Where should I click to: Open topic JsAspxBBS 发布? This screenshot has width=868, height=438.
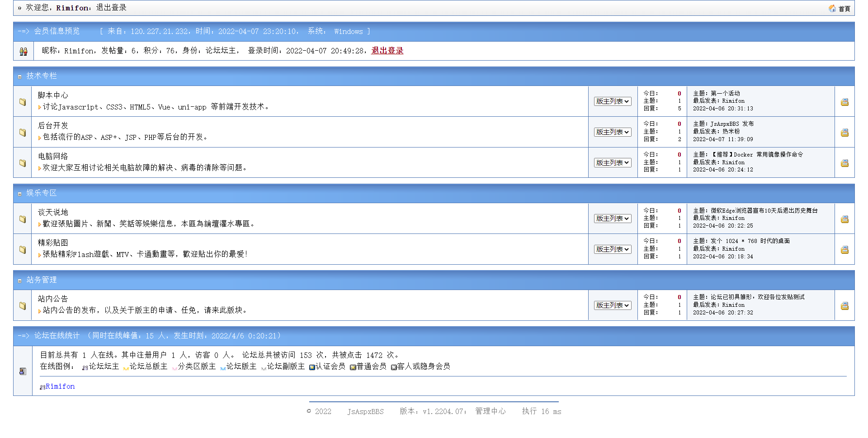coord(732,124)
